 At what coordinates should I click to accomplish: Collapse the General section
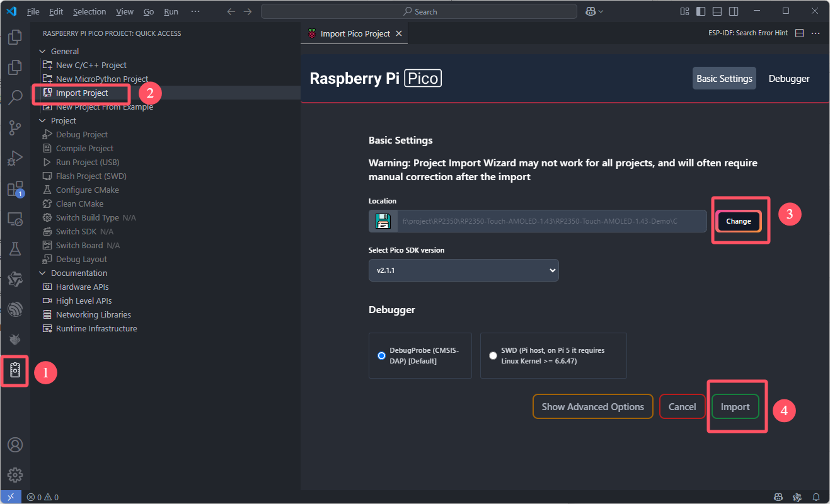click(x=43, y=52)
